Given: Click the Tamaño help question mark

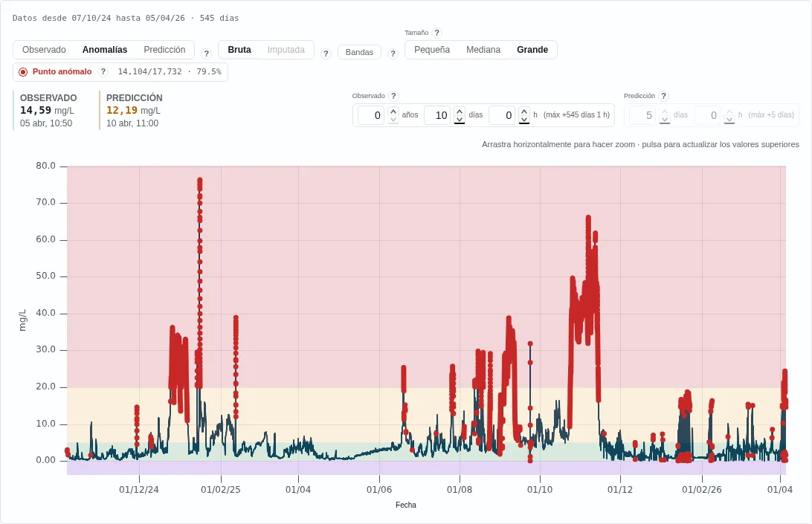Looking at the screenshot, I should [437, 33].
